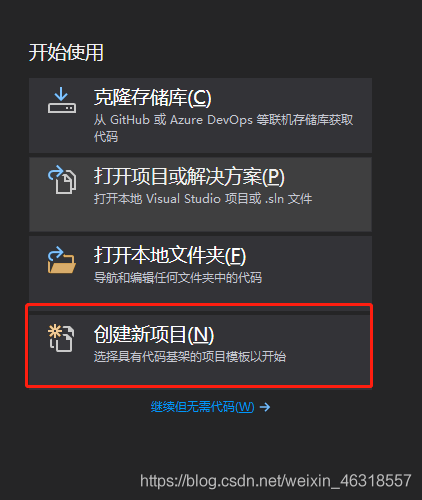This screenshot has width=422, height=500.
Task: Click blank space below the .sln description
Action: point(200,218)
